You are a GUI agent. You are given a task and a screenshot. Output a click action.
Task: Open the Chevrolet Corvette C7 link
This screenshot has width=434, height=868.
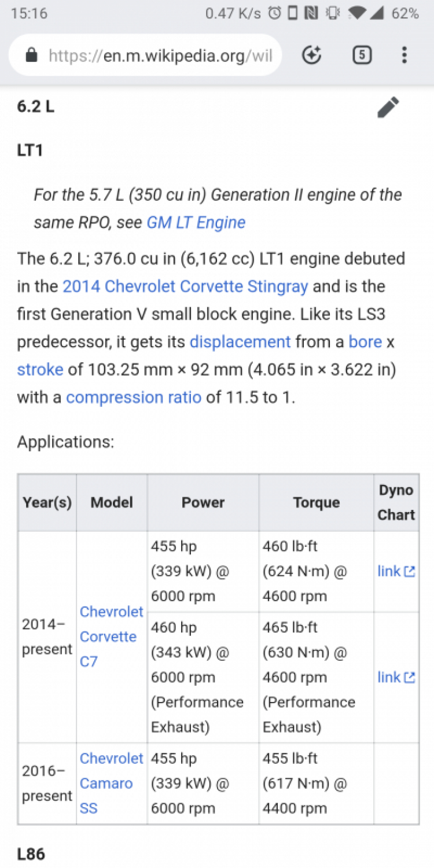coord(111,637)
